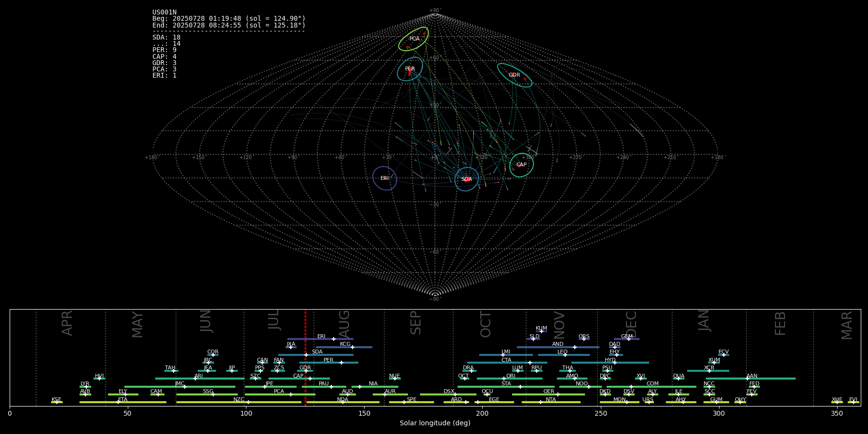Click the PER activity bar in the timeline
The height and width of the screenshot is (434, 868).
click(329, 363)
